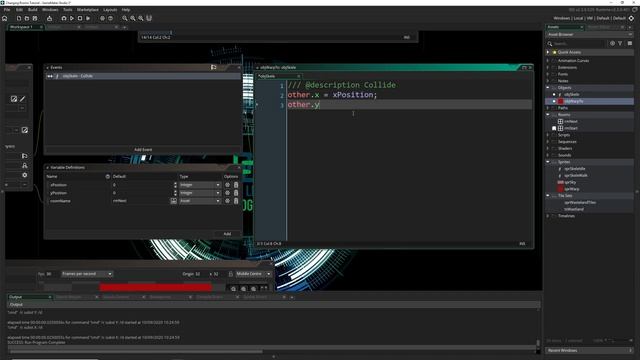The image size is (640, 360).
Task: Click the Clean build toolbar icon
Action: click(x=88, y=18)
